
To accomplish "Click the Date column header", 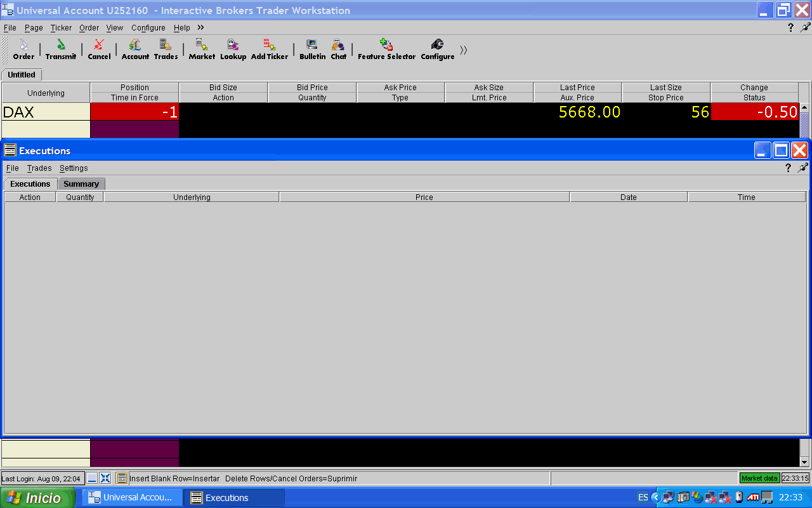I will click(x=629, y=197).
